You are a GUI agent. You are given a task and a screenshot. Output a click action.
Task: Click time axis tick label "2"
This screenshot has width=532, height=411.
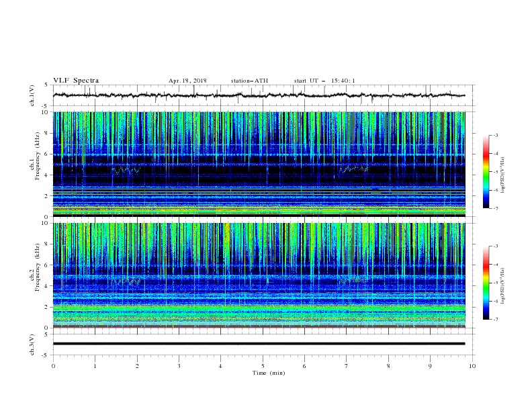(x=137, y=366)
